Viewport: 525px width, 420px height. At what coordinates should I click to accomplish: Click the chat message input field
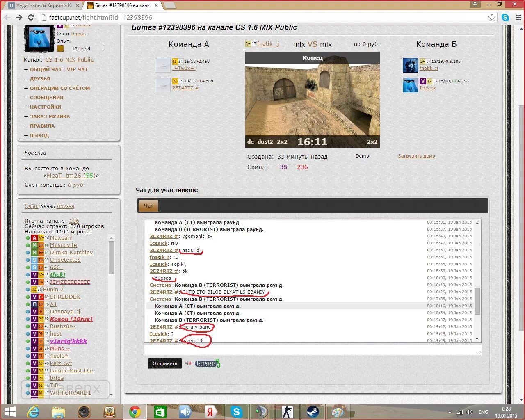tap(313, 350)
